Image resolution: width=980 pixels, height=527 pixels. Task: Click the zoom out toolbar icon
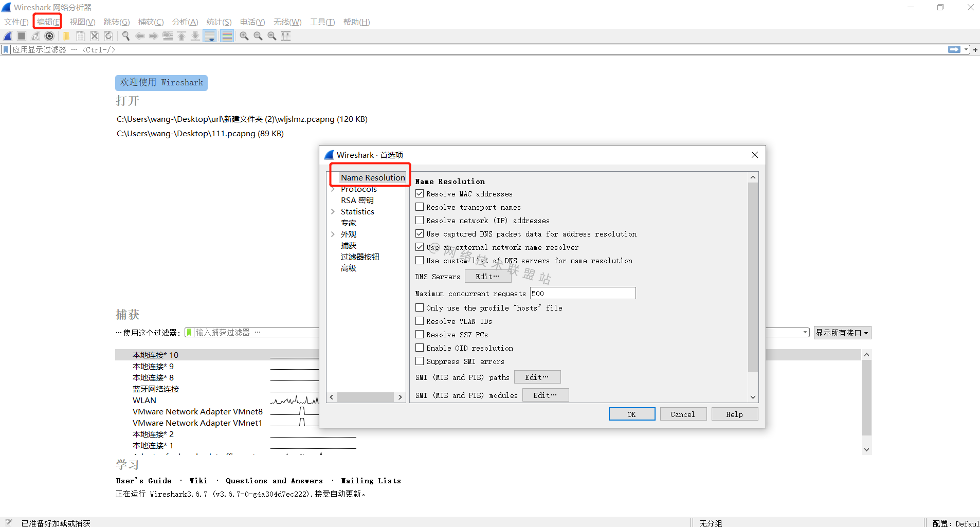tap(258, 36)
